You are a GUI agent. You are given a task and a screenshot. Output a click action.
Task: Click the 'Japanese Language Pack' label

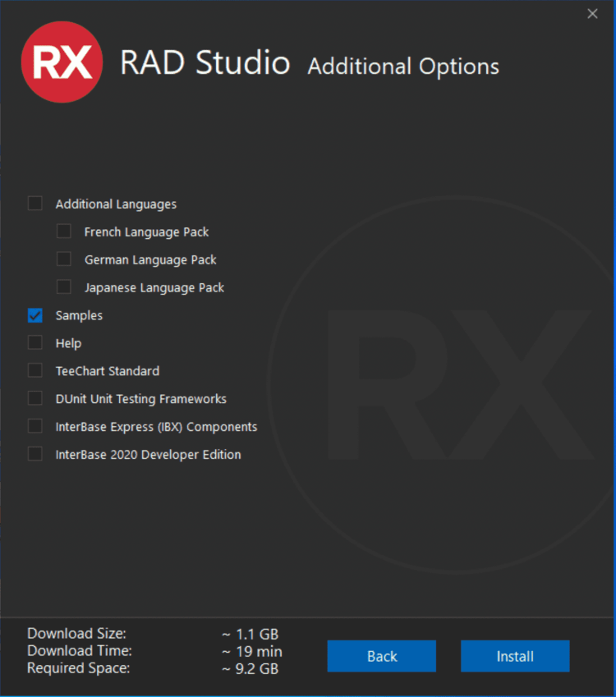154,288
